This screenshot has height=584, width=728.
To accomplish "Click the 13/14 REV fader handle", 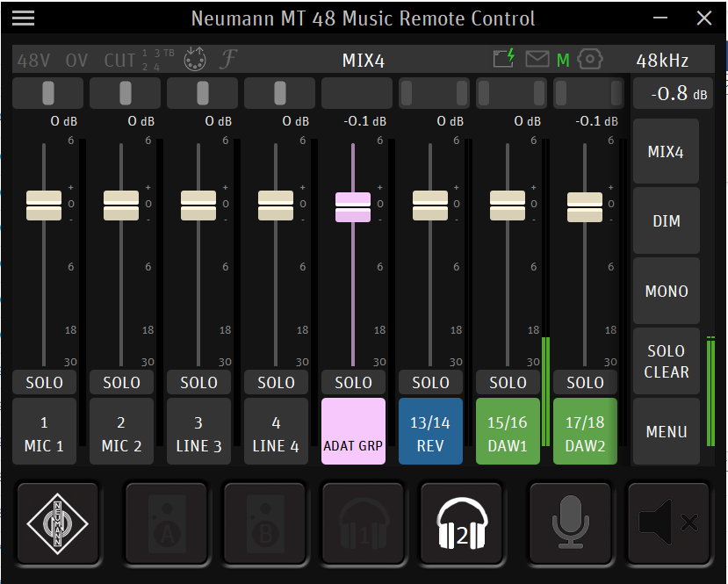I will tap(430, 205).
